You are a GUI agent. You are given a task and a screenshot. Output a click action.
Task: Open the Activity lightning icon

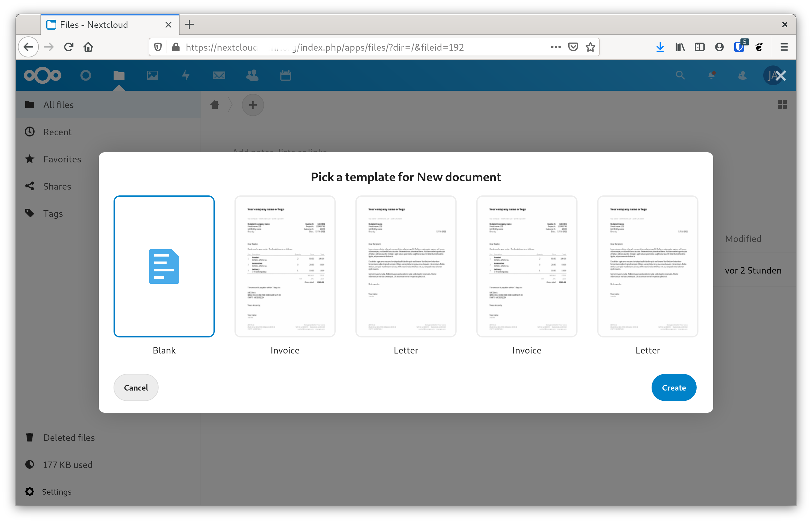coord(186,75)
